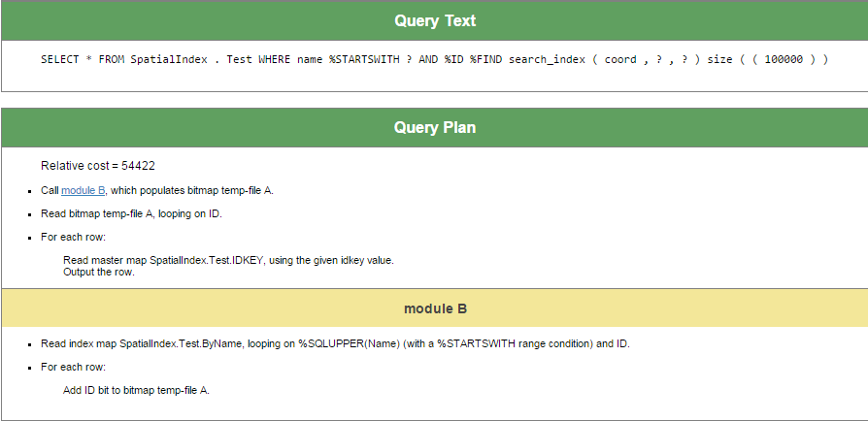Click the 'Output the row.' line
Viewport: 868px width, 421px height.
[98, 273]
